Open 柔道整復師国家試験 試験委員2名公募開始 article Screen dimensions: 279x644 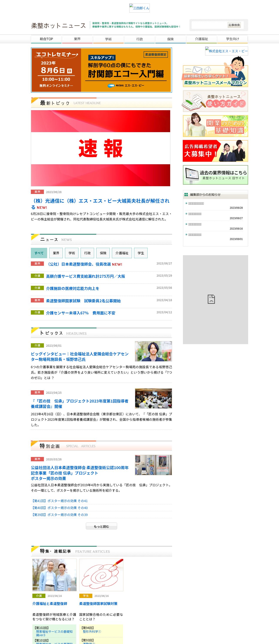click(x=83, y=301)
